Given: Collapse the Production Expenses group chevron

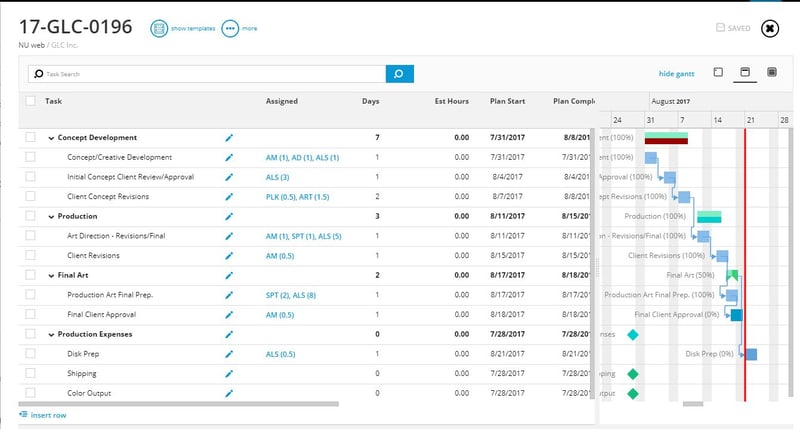Looking at the screenshot, I should pyautogui.click(x=51, y=335).
